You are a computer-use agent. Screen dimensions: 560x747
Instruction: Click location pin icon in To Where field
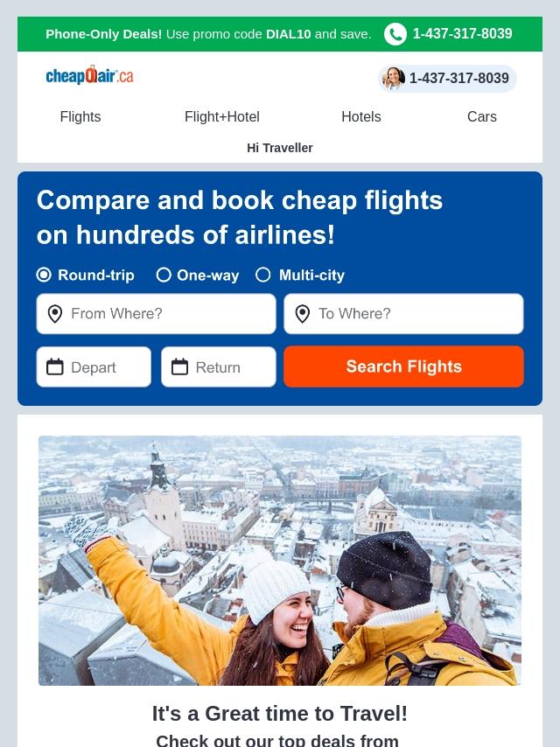[x=303, y=314]
